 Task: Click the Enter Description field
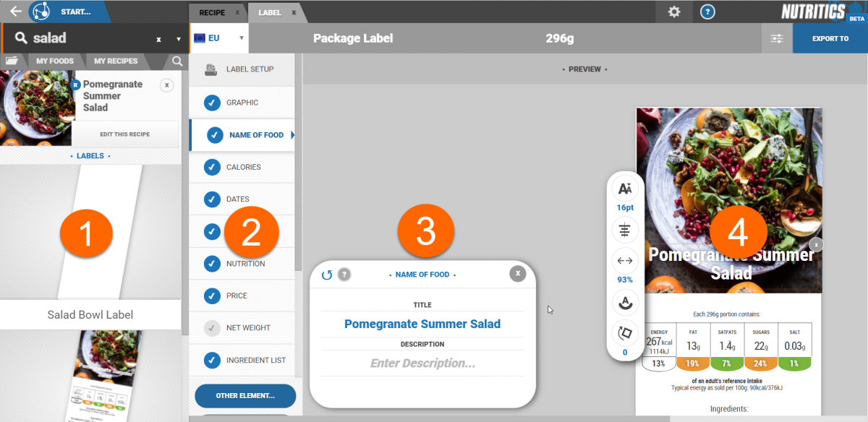pos(423,363)
